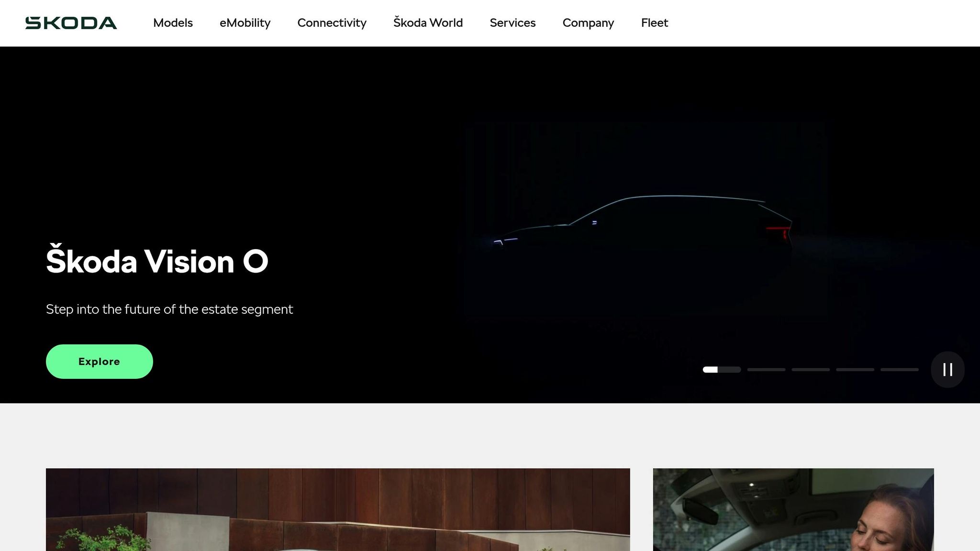
Task: Open the Models menu
Action: point(173,23)
